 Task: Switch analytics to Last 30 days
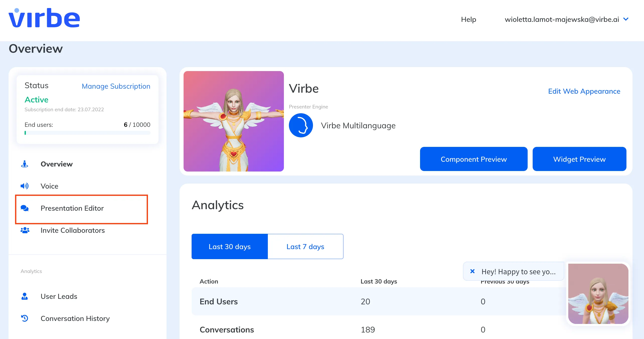(x=230, y=246)
